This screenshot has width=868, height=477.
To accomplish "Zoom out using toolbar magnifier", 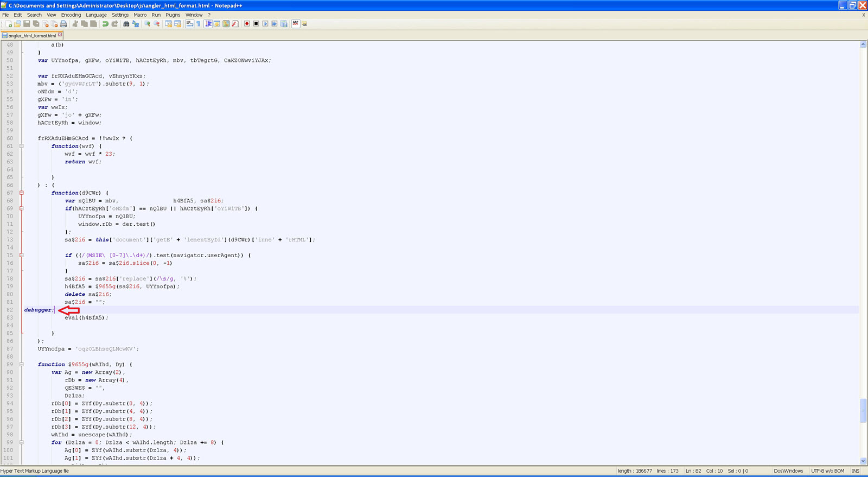I will tap(156, 24).
